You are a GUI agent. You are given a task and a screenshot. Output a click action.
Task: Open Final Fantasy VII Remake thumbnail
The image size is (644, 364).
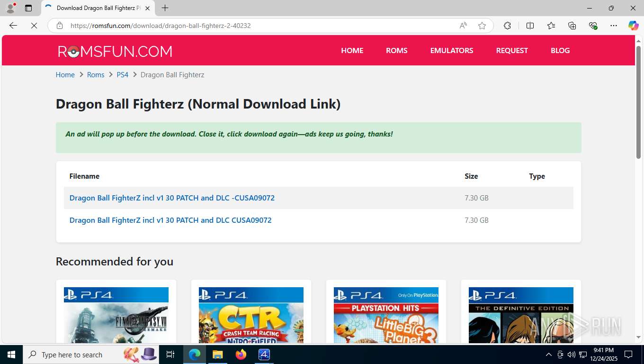pos(116,315)
